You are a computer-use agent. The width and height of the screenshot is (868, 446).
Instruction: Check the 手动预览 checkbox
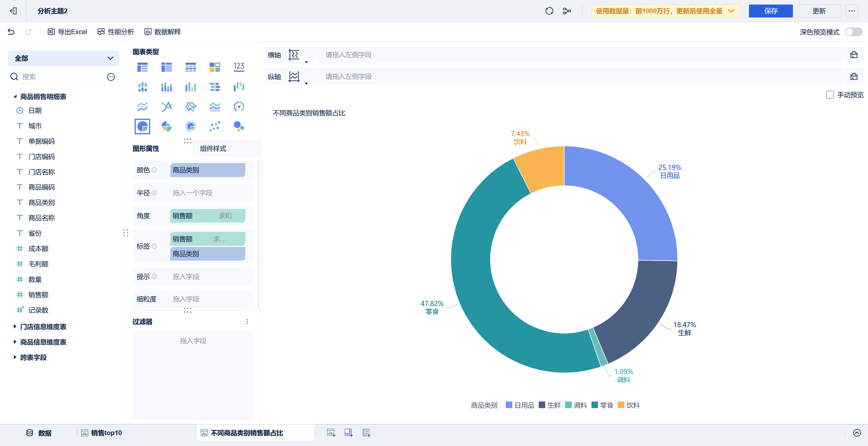tap(830, 95)
